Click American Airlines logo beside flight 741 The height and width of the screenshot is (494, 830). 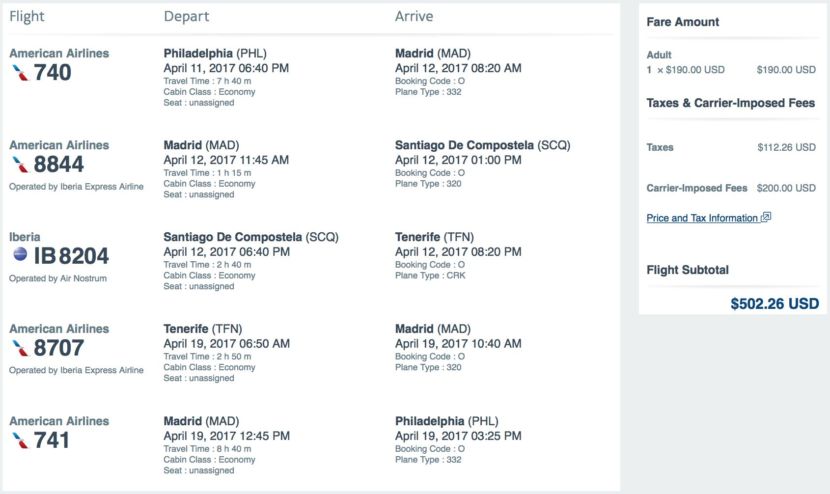pos(20,441)
